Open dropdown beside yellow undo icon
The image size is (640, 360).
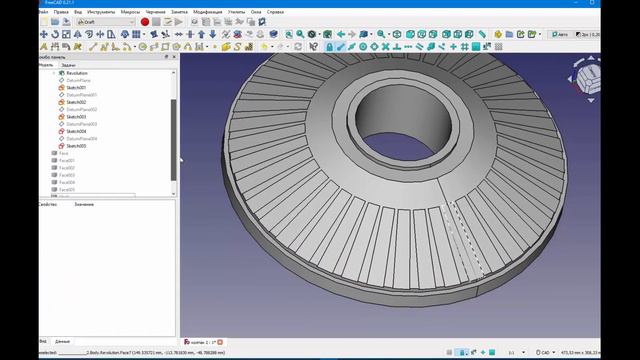coord(272,47)
